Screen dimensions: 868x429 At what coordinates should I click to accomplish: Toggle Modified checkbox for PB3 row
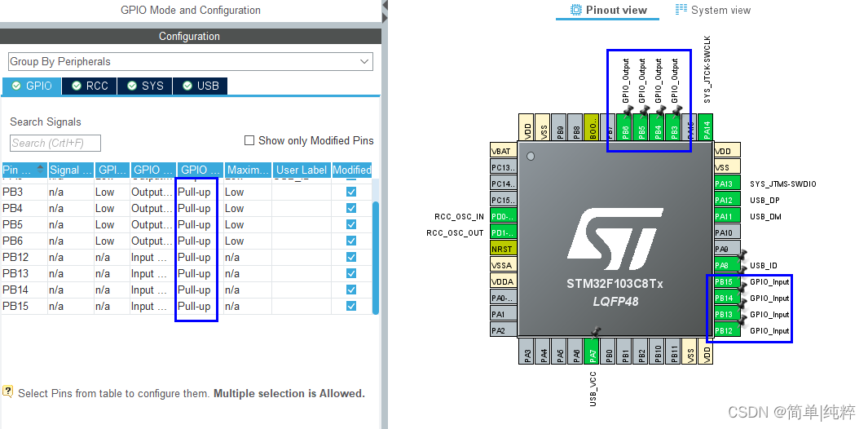coord(351,192)
